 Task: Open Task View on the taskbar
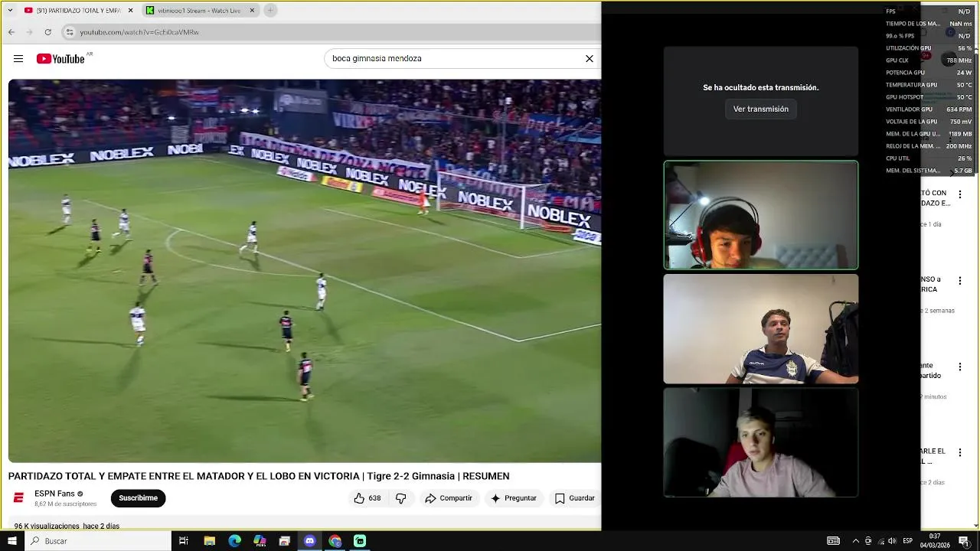[184, 541]
